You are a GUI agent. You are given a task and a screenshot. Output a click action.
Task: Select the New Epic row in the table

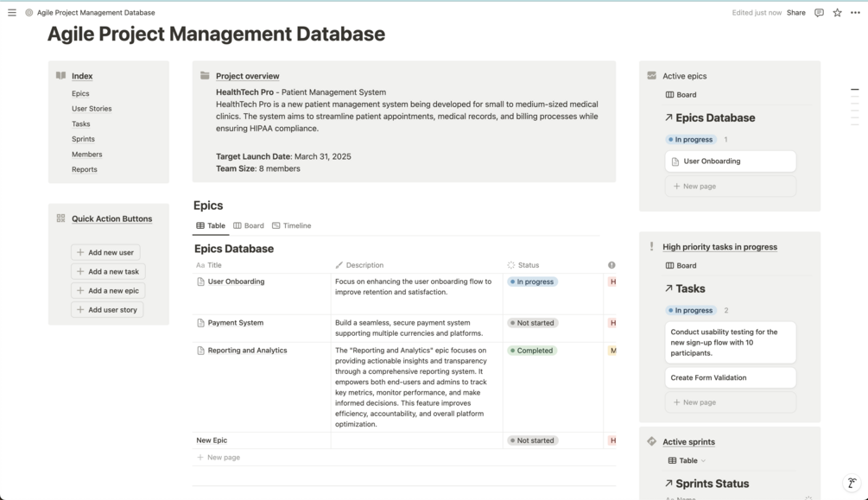coord(212,440)
